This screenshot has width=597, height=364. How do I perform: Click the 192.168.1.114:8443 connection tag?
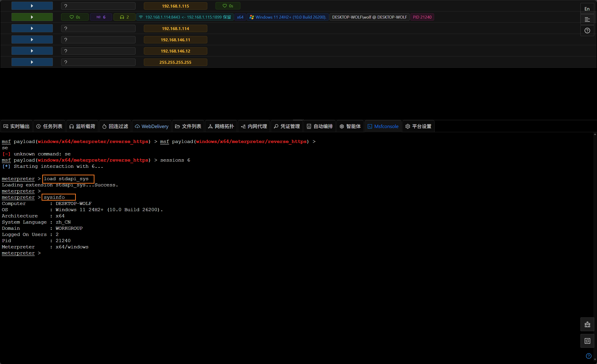[185, 17]
